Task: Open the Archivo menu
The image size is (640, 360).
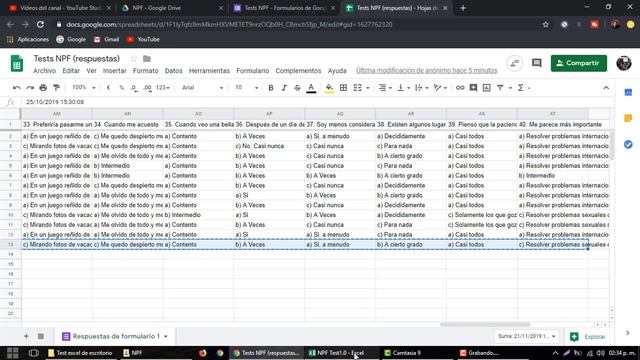Action: tap(44, 71)
